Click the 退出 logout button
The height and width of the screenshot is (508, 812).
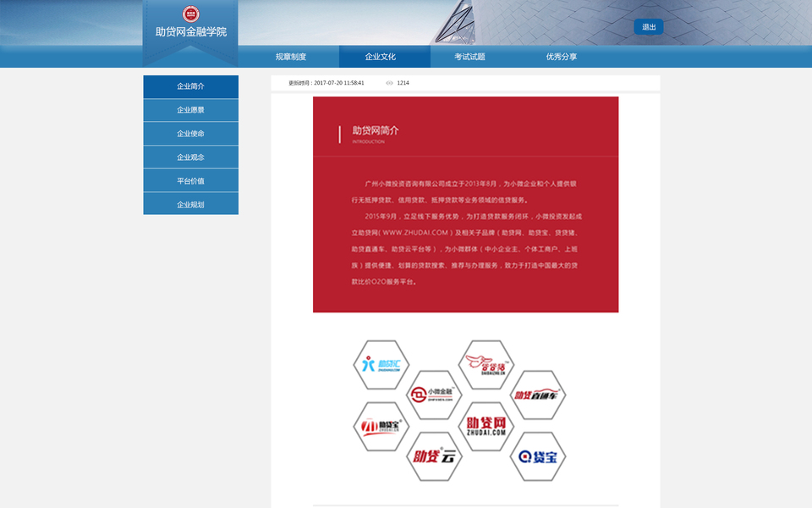649,27
